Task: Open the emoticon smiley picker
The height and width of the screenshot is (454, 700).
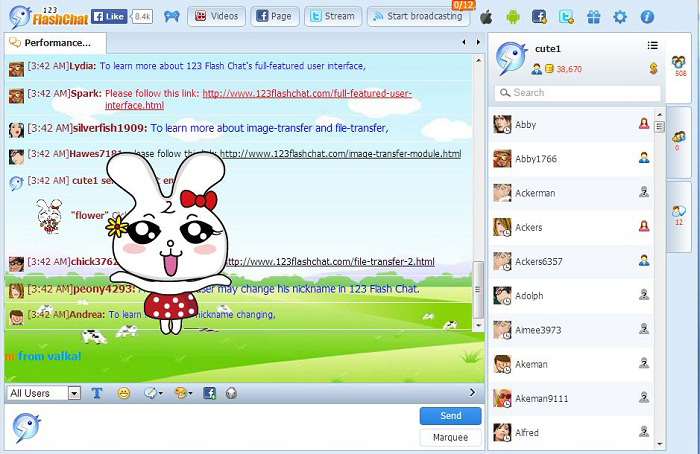Action: [x=124, y=393]
